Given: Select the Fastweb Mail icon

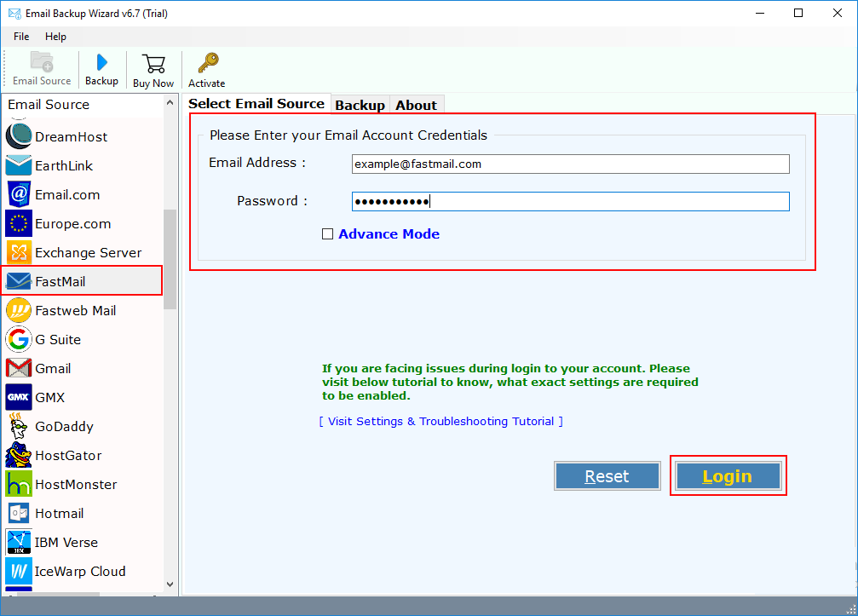Looking at the screenshot, I should [19, 310].
